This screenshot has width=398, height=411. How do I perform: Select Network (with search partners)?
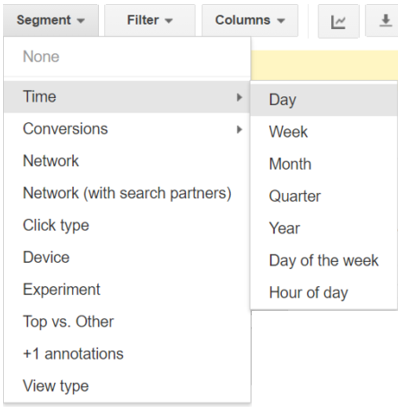click(127, 193)
